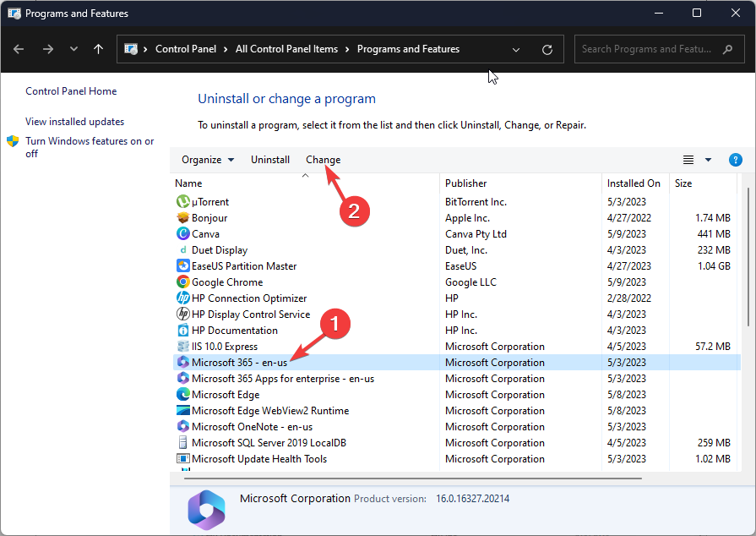Select the EaseUS Partition Master icon

(182, 265)
